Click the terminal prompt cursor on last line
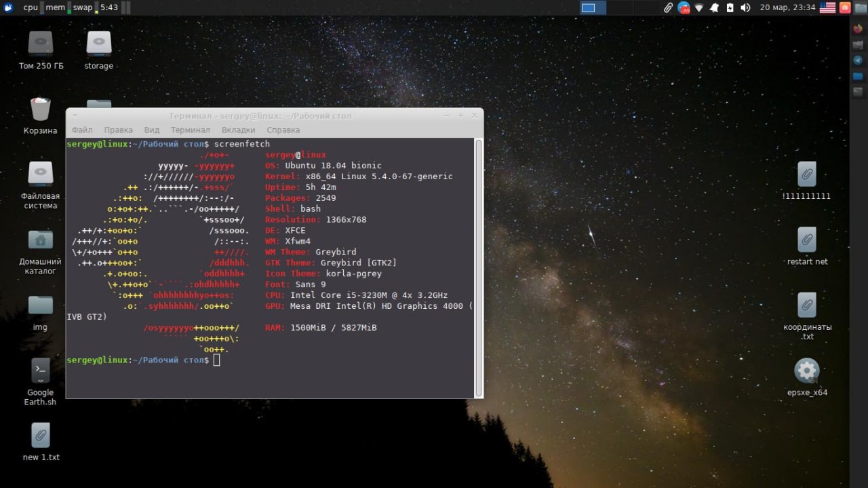Viewport: 868px width, 488px height. [x=217, y=360]
